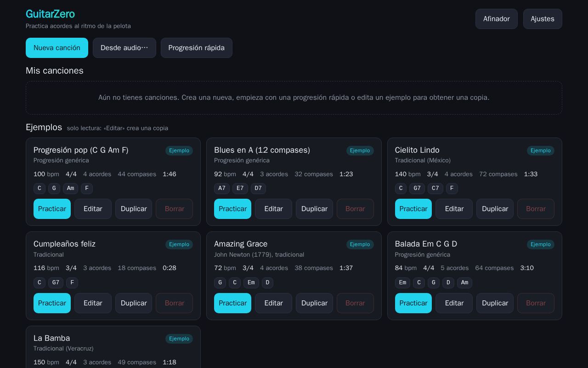Practicar the Balada Em C G D song

(413, 303)
